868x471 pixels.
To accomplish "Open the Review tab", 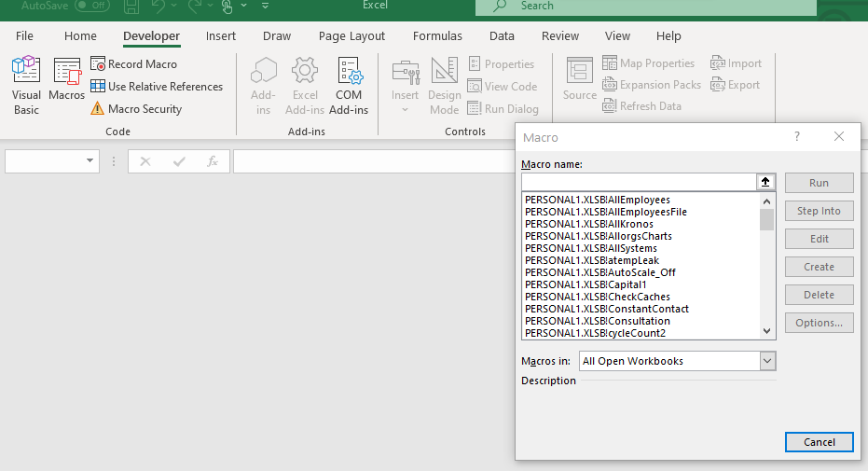I will click(560, 36).
